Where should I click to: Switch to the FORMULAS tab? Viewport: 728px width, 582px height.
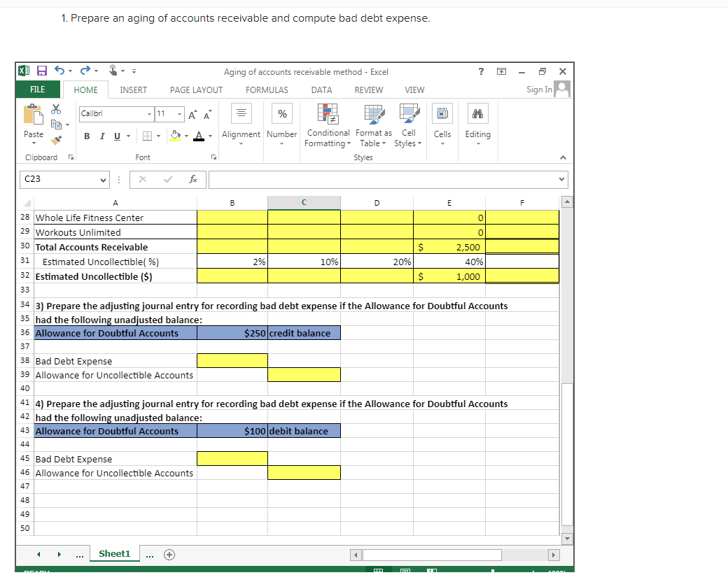point(267,90)
